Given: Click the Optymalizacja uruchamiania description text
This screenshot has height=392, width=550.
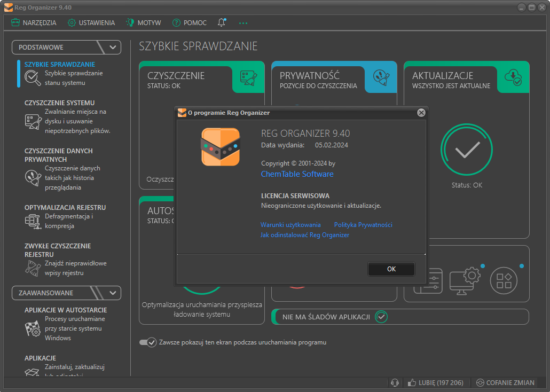Looking at the screenshot, I should coord(202,310).
